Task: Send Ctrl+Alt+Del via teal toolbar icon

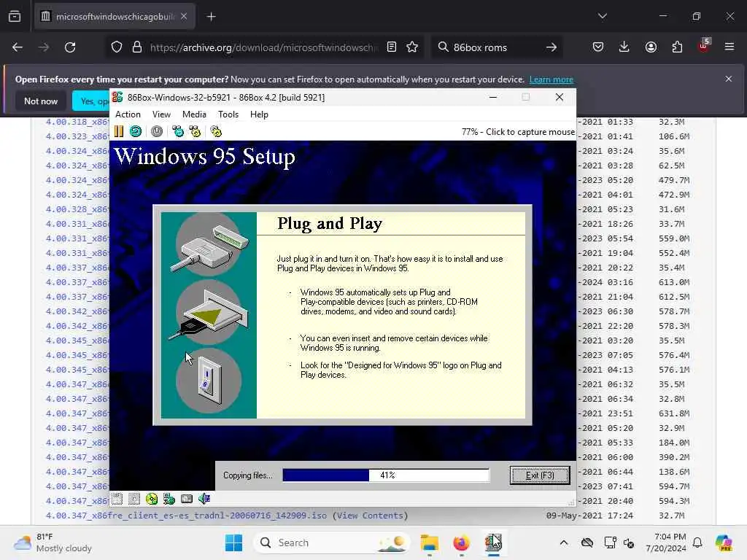Action: click(x=178, y=131)
